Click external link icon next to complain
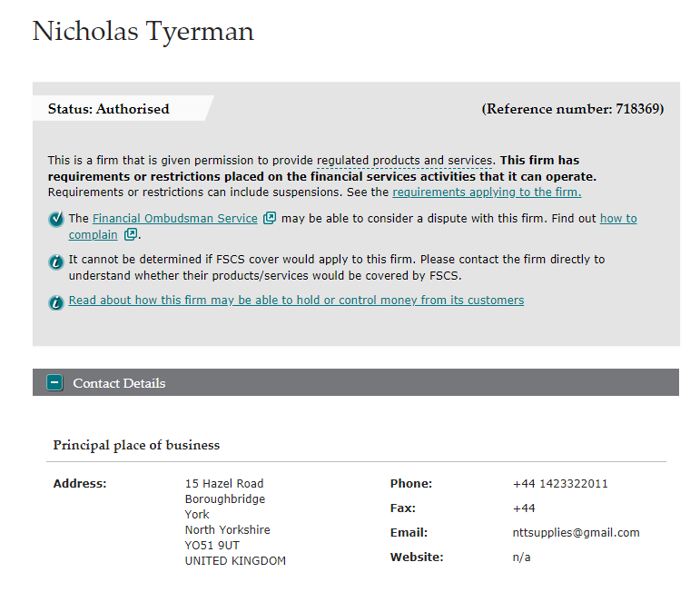This screenshot has width=700, height=592. tap(131, 234)
